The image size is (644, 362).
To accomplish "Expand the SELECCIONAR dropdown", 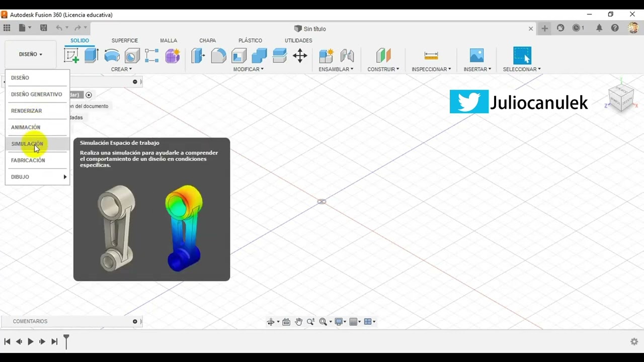I will (x=522, y=69).
